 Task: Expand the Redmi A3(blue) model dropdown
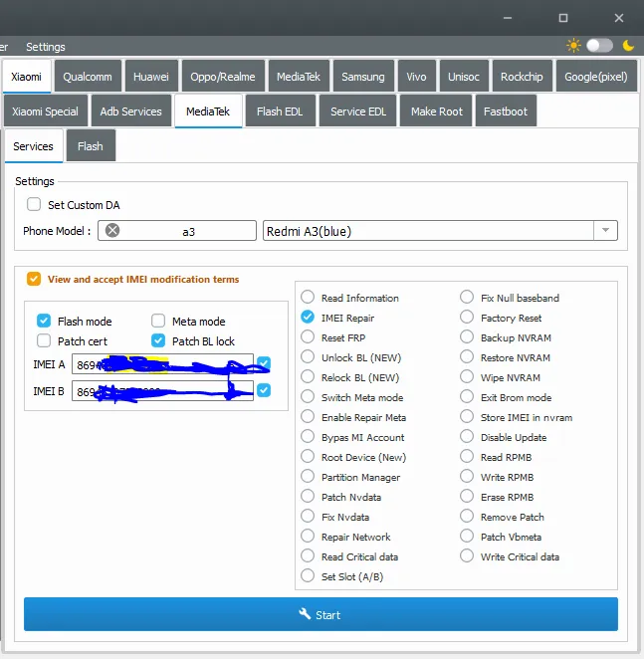[604, 231]
